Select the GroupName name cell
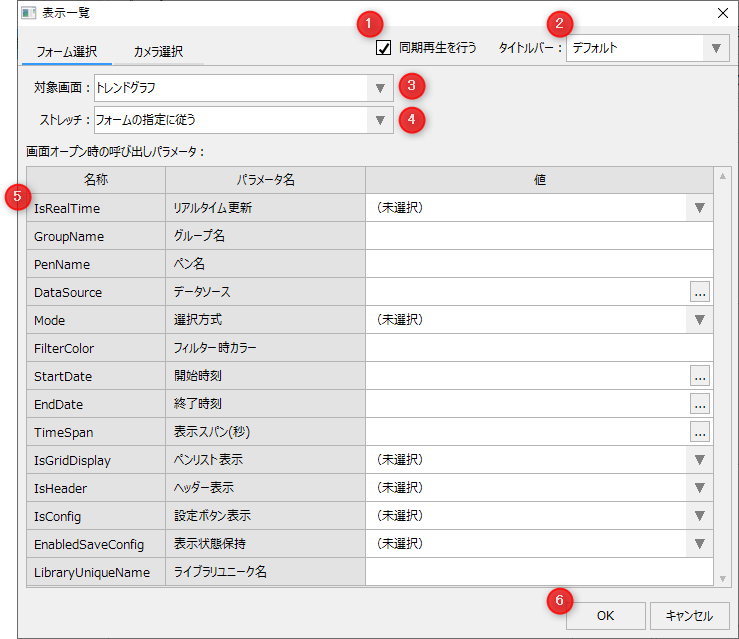 (x=96, y=236)
